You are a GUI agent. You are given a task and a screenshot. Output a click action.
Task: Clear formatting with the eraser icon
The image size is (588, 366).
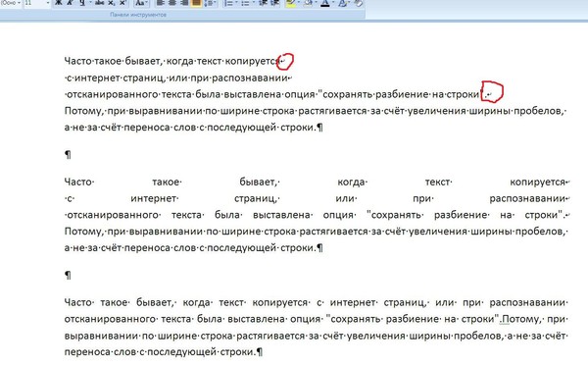tap(359, 3)
